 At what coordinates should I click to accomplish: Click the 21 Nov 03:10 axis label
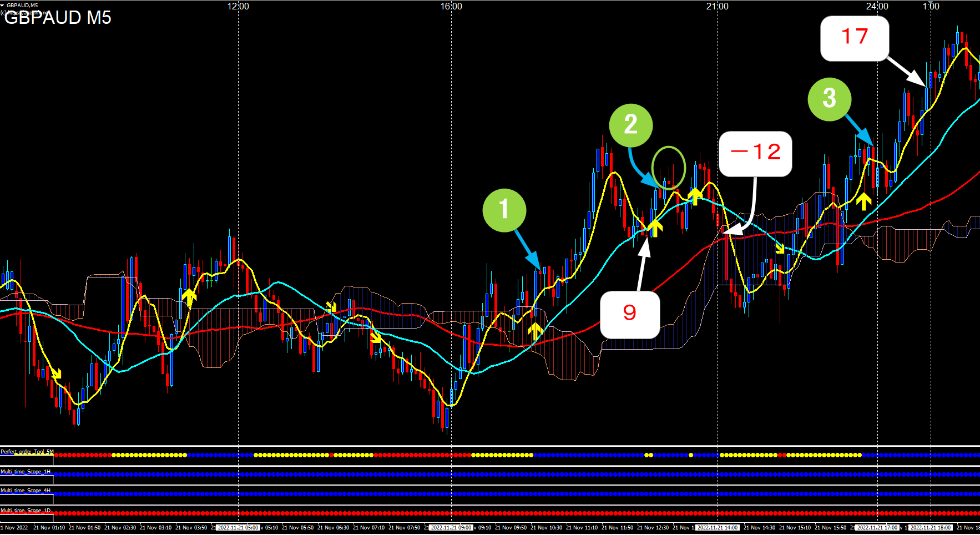155,528
